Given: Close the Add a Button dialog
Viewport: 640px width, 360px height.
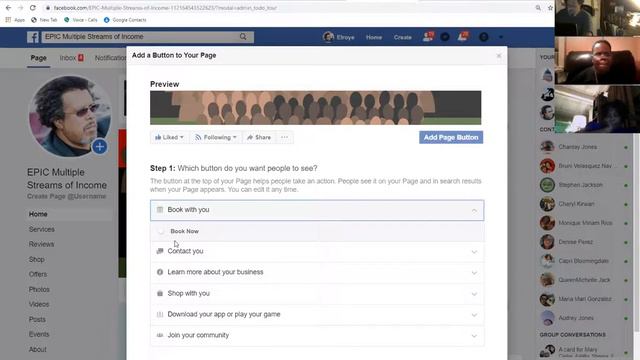Looking at the screenshot, I should (499, 56).
